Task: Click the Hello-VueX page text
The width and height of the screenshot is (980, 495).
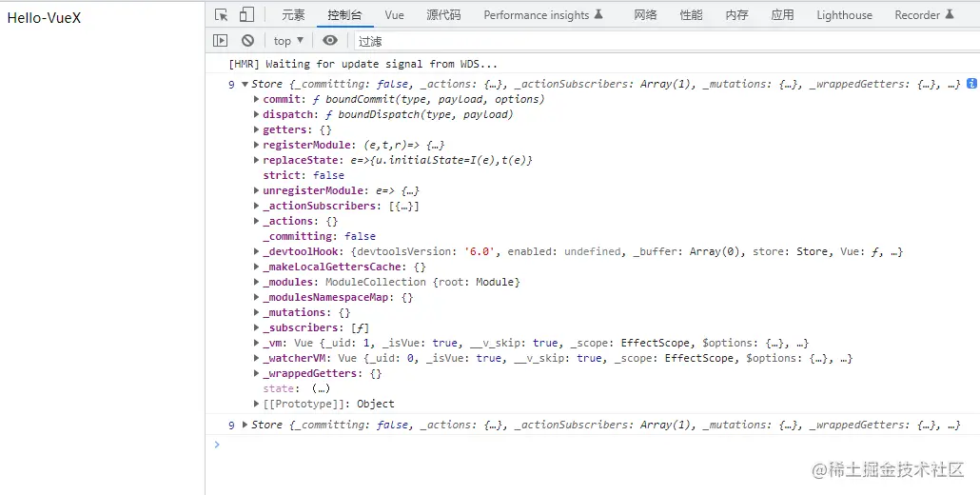Action: pyautogui.click(x=44, y=18)
